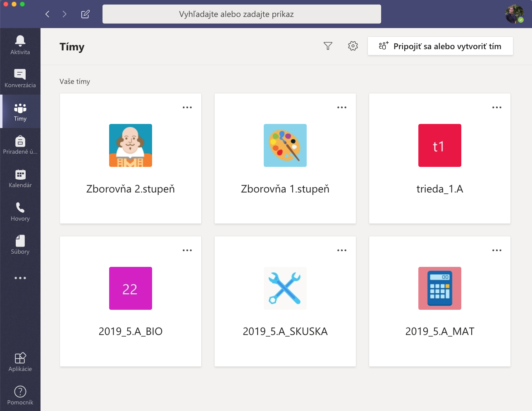Click Pripojiť sa alebo vytvoriť tím button
Viewport: 532px width, 411px height.
[440, 46]
